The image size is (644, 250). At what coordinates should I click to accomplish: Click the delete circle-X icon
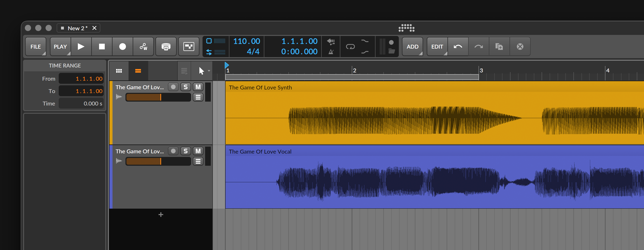pyautogui.click(x=520, y=47)
